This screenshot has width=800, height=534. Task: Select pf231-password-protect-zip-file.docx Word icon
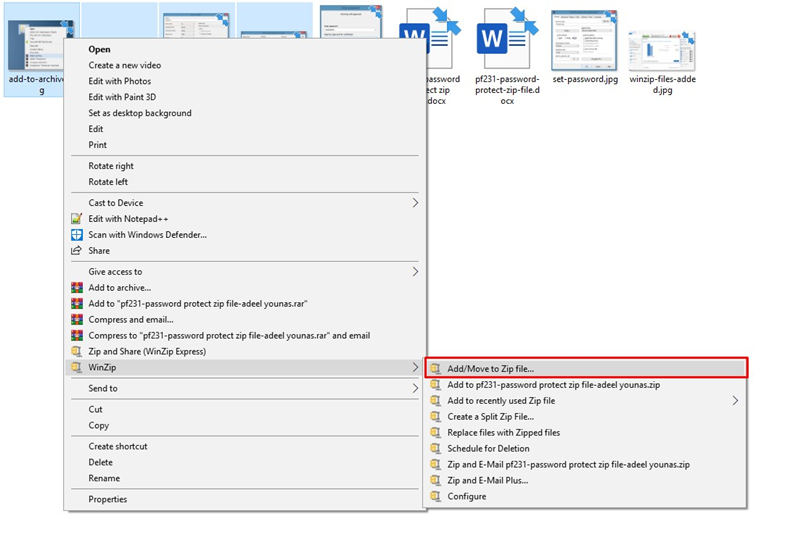[x=507, y=38]
